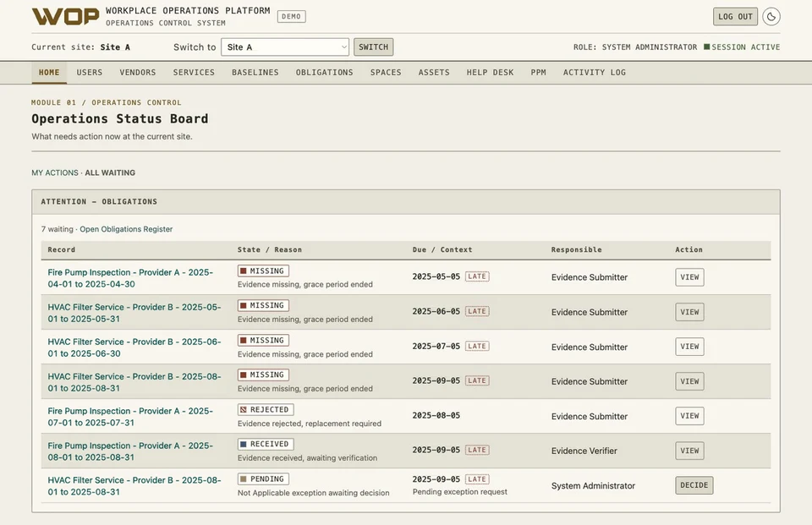Open the SPACES tab
The width and height of the screenshot is (812, 525).
386,73
